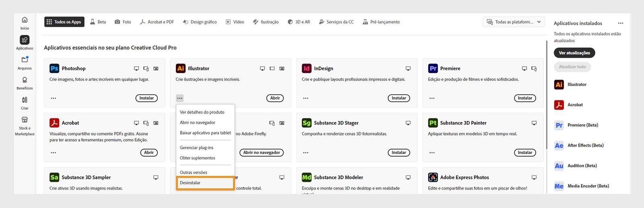Image resolution: width=644 pixels, height=208 pixels.
Task: Open Illustrator with the Abrir button
Action: coord(275,98)
